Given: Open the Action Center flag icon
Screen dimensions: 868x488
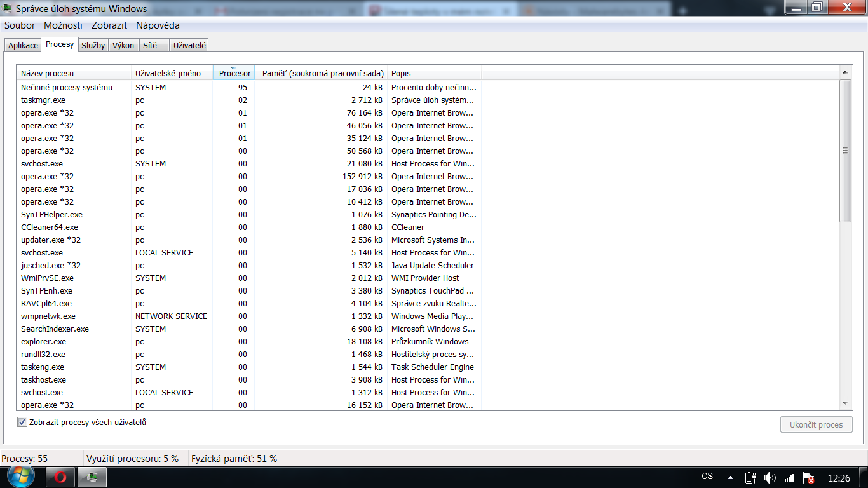Looking at the screenshot, I should coord(809,477).
